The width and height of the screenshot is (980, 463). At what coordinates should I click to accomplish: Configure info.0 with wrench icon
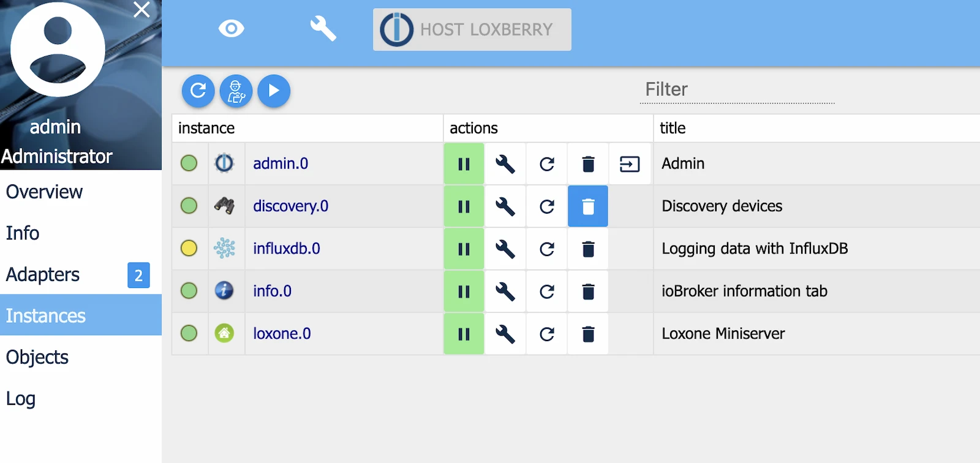point(505,292)
